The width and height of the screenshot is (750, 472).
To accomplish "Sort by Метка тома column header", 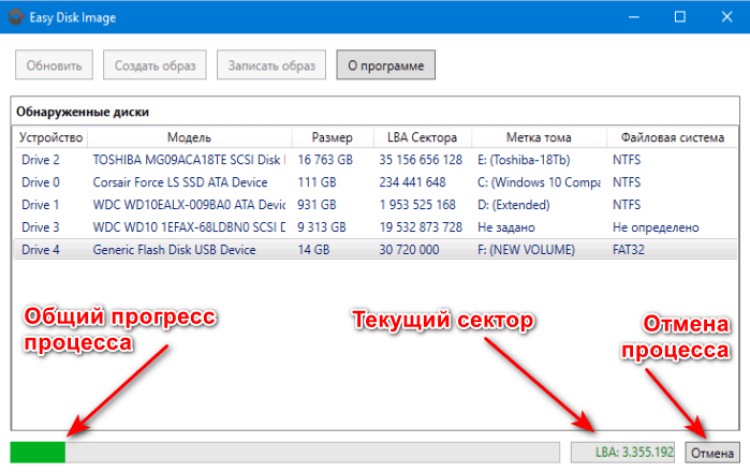I will coord(538,137).
